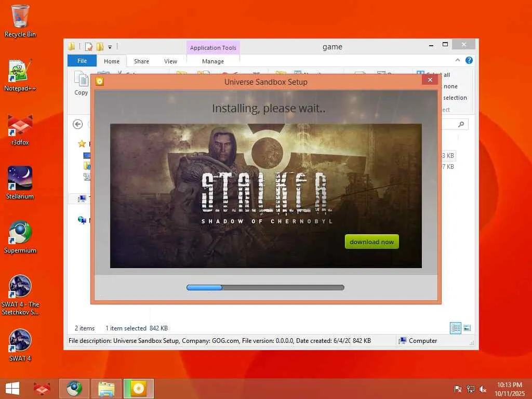This screenshot has width=532, height=399.
Task: Switch to Supermium in the taskbar
Action: [74, 389]
